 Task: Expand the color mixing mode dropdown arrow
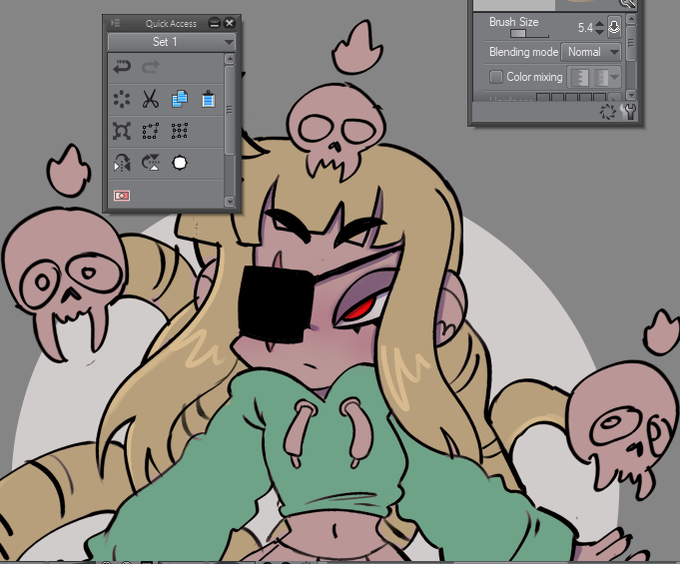tap(615, 78)
